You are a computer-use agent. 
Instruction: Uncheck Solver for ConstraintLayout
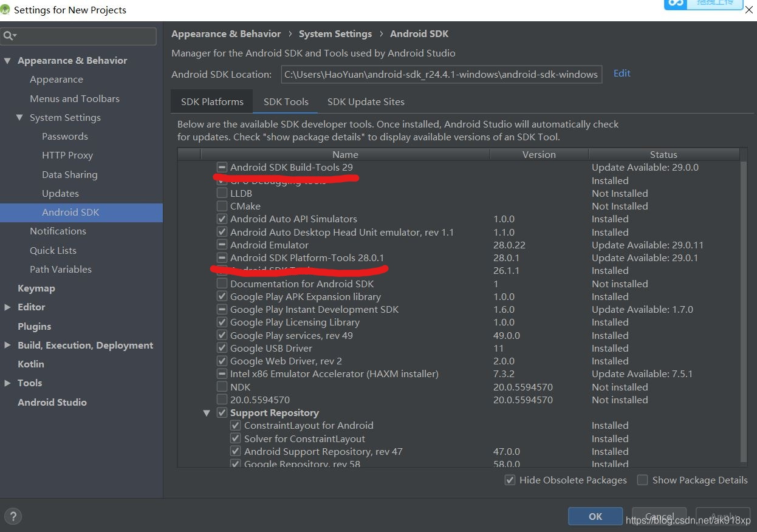(x=236, y=439)
